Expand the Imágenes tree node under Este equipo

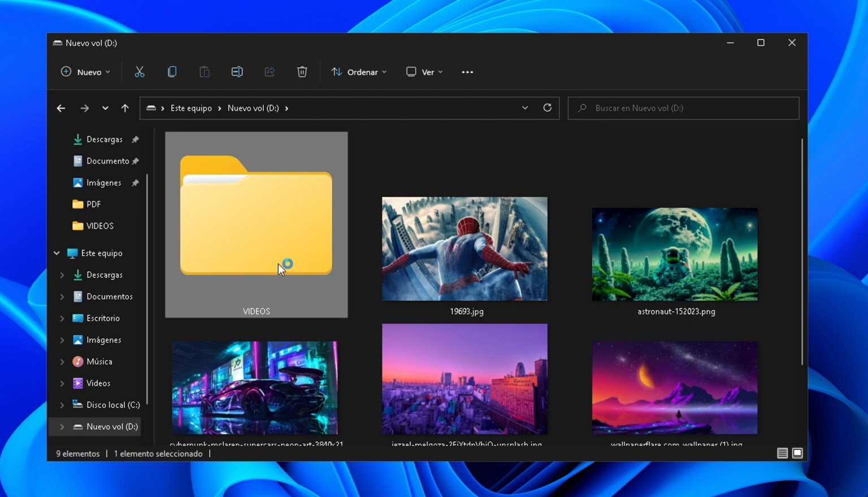click(x=62, y=340)
